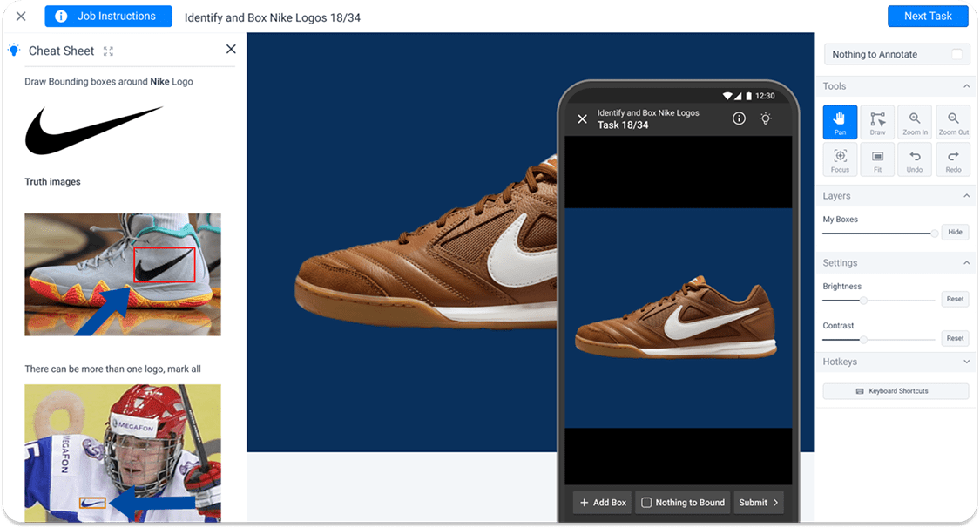Screen dimensions: 980x528
Task: Select the Pan tool
Action: point(840,122)
